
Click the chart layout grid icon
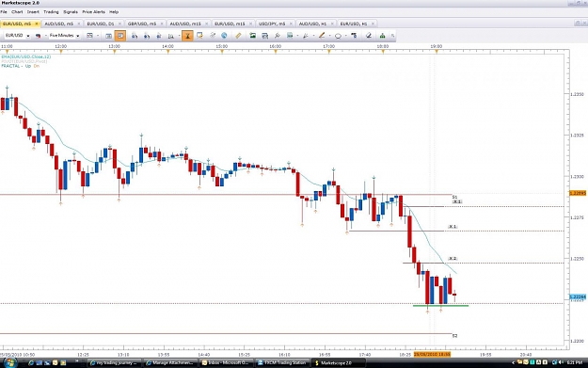[x=89, y=36]
